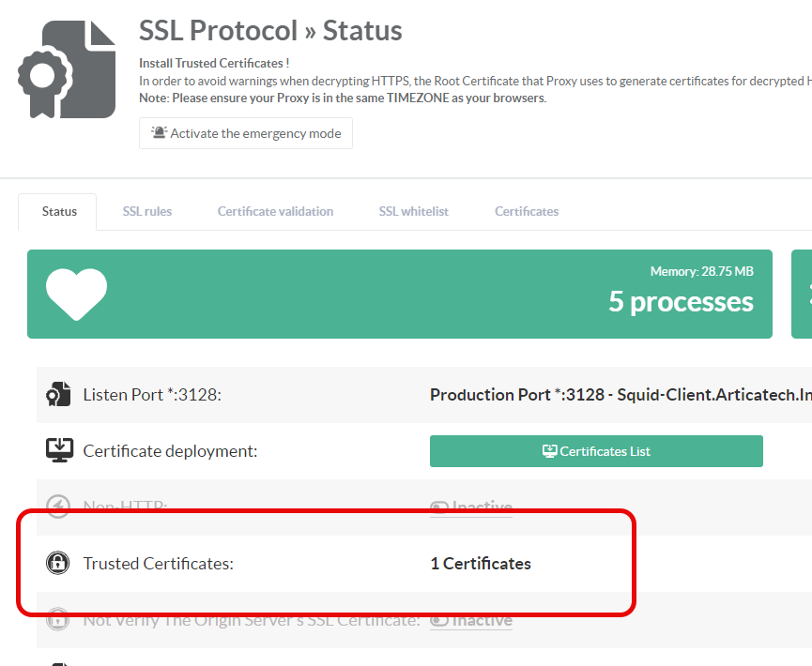The width and height of the screenshot is (812, 666).
Task: Click the white heart health icon
Action: coord(76,294)
